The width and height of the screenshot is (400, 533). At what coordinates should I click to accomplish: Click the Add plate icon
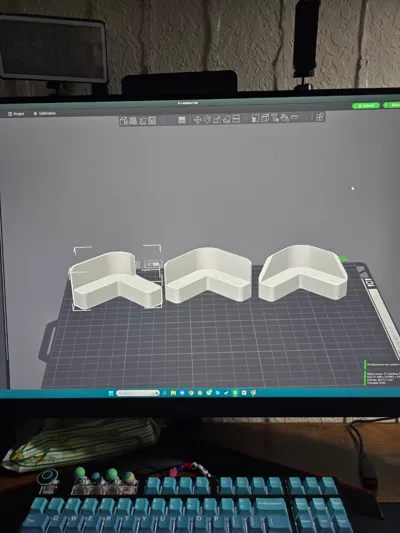133,121
